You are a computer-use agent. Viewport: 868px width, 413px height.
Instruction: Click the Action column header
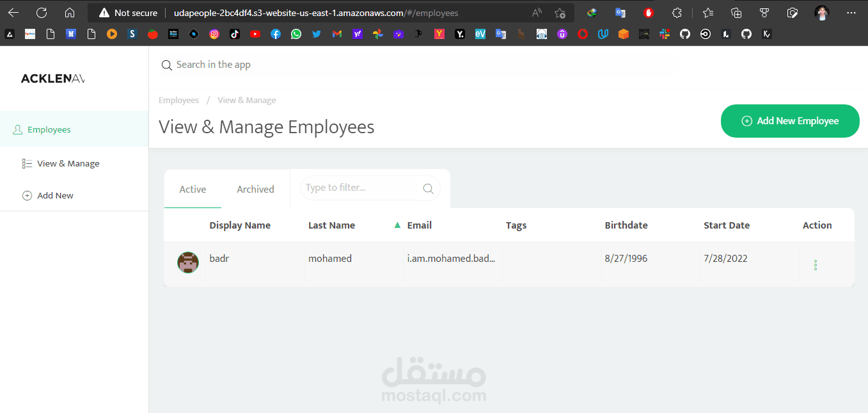coord(817,225)
